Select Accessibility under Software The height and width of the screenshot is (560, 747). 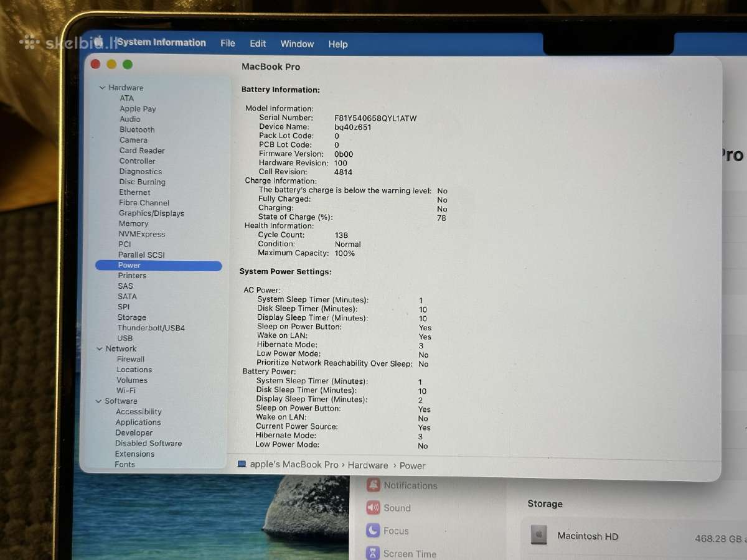click(139, 412)
